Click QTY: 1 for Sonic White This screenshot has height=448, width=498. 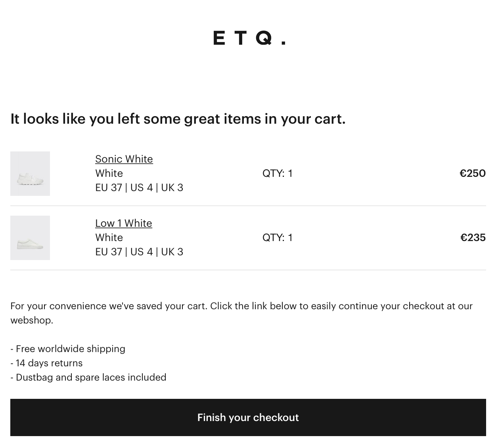pos(278,173)
